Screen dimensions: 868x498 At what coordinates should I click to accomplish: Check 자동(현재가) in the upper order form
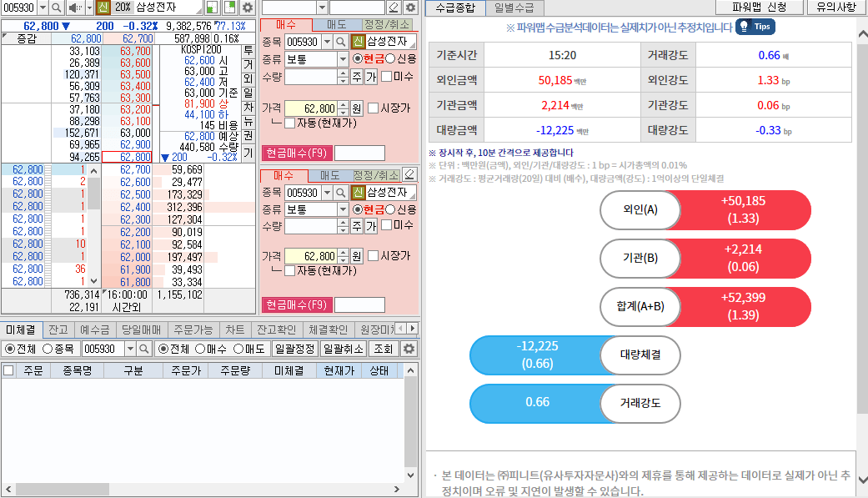(289, 123)
